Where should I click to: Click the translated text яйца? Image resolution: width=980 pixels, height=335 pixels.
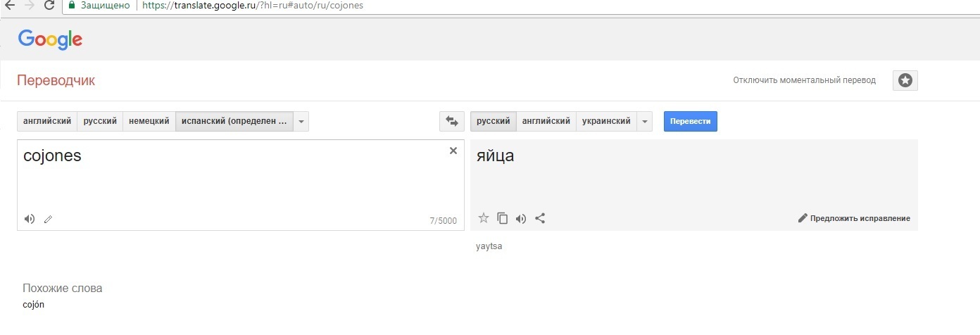pos(496,156)
